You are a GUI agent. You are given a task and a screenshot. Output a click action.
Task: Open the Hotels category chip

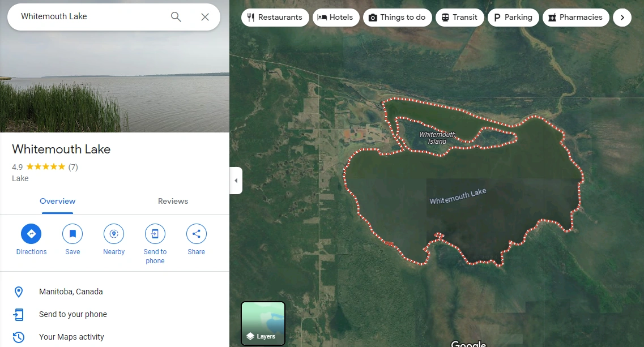[x=336, y=17]
